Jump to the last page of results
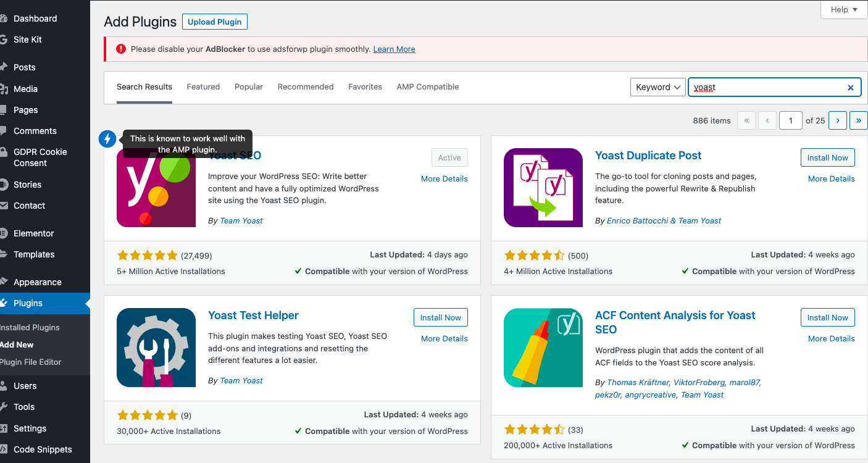 coord(859,120)
